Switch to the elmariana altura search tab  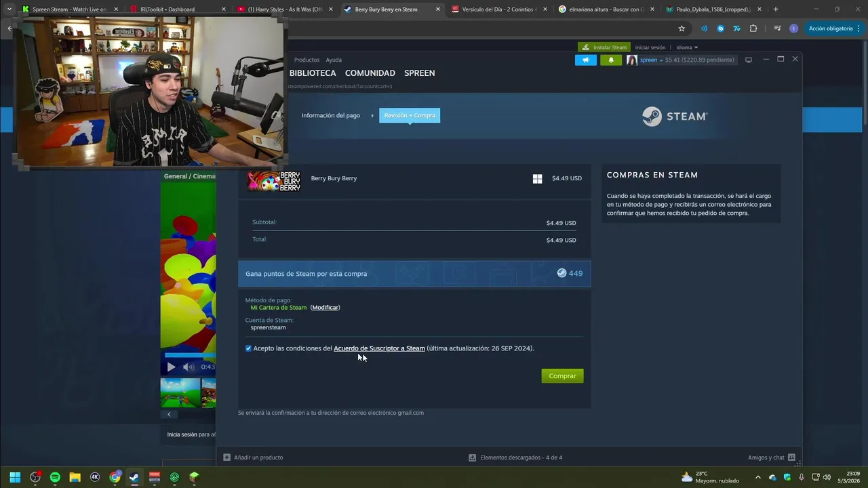(606, 9)
